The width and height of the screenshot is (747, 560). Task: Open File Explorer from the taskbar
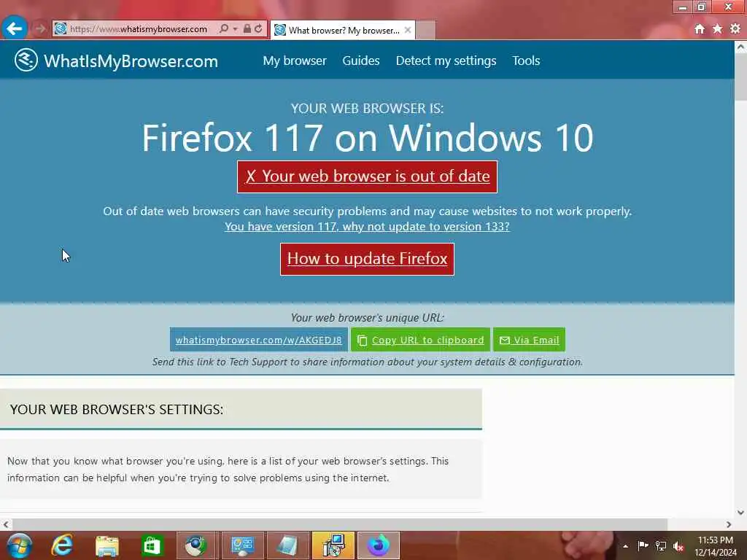click(x=107, y=545)
